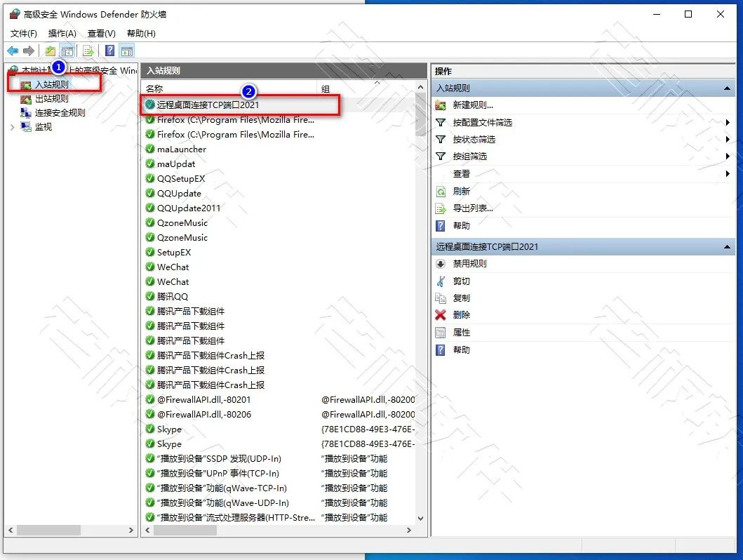Click the 刷新 refresh icon
Screen dimensions: 743x560
coord(441,192)
